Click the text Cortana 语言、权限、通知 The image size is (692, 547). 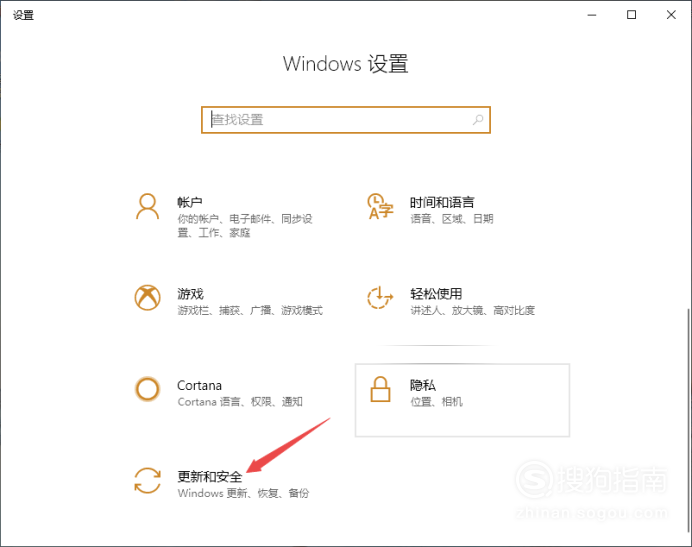pos(240,402)
